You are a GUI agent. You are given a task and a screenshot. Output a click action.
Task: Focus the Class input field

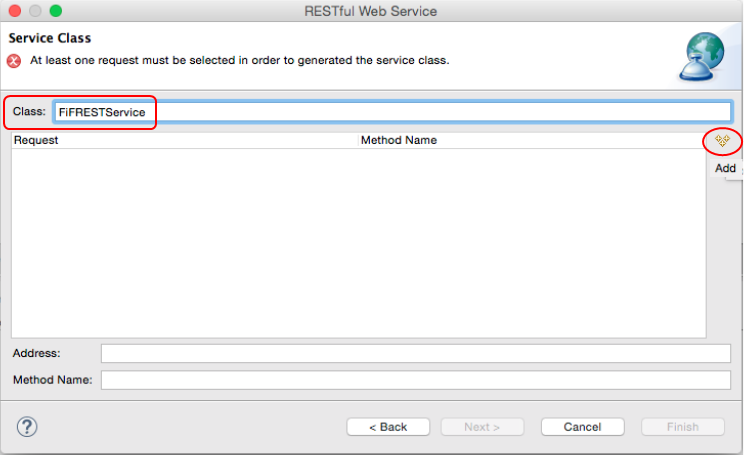pyautogui.click(x=392, y=112)
